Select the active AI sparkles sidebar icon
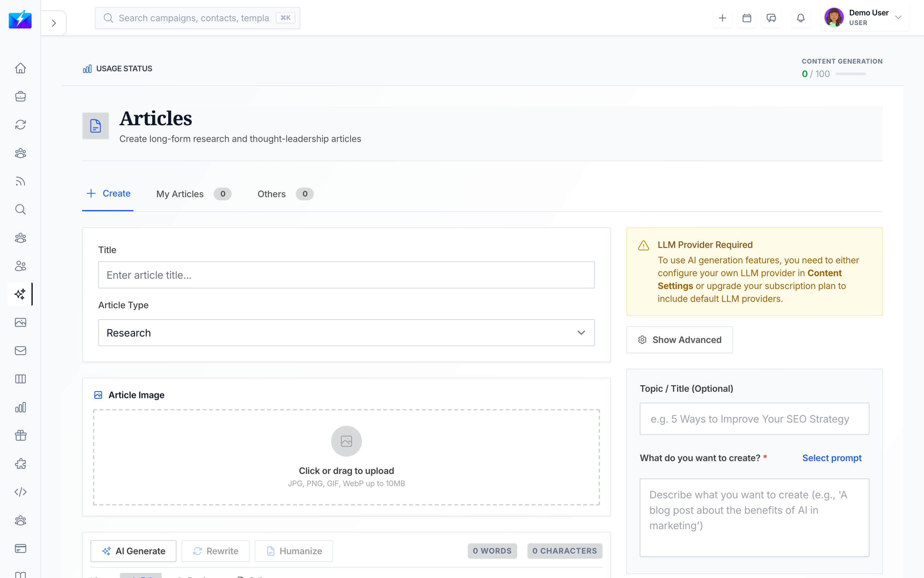 tap(20, 294)
